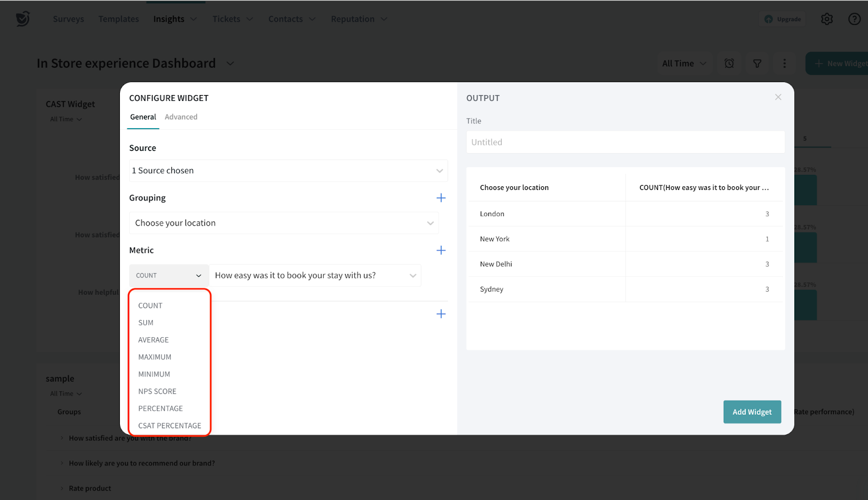Click the In Store experience Dashboard title

pos(126,64)
